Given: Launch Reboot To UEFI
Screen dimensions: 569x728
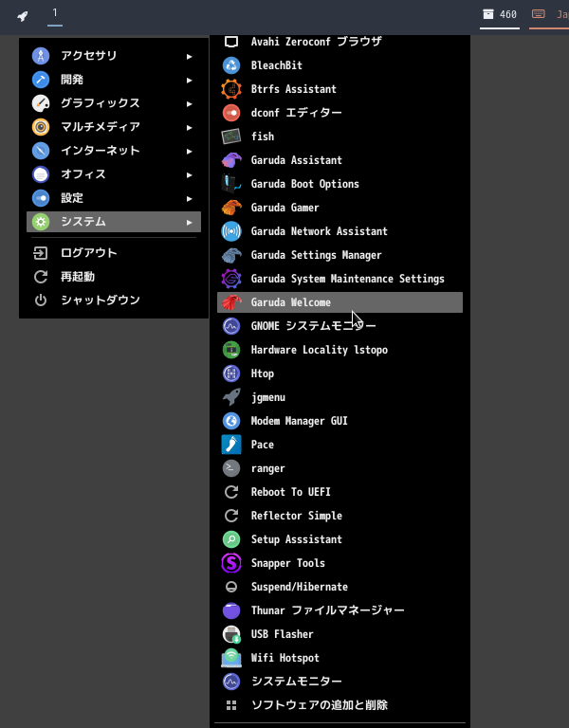Looking at the screenshot, I should pyautogui.click(x=340, y=492).
